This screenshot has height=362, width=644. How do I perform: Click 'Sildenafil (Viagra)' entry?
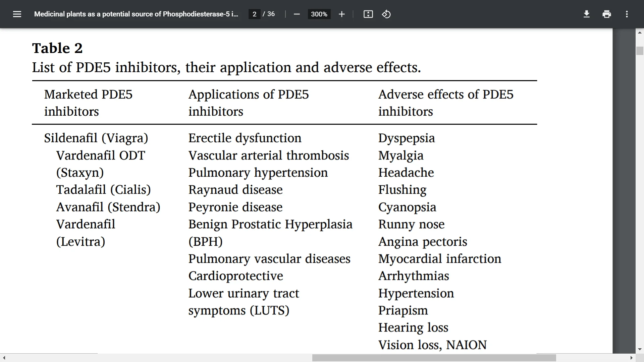96,138
